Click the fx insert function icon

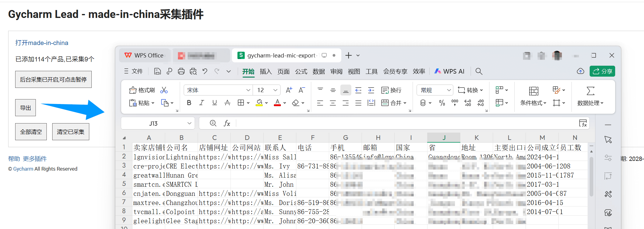pos(227,123)
